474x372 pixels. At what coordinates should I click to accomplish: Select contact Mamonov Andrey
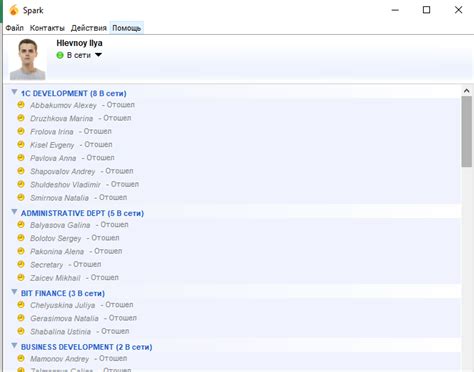60,359
